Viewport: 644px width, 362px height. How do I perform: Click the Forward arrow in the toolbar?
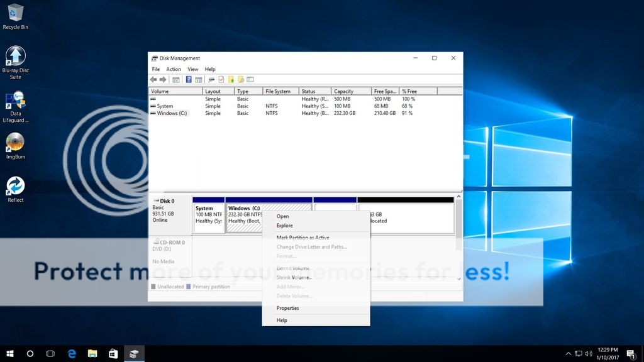(163, 80)
